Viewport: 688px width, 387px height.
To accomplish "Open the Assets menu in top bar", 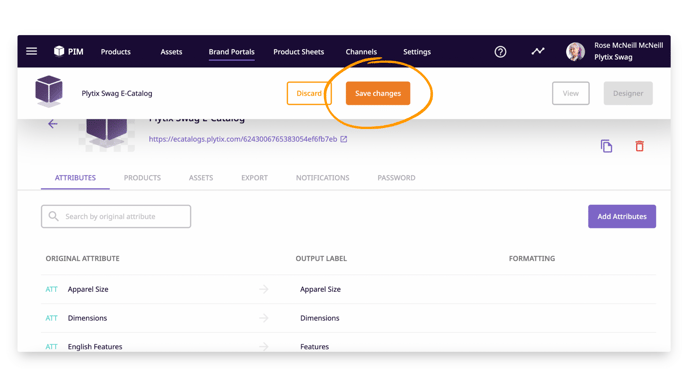I will [x=171, y=52].
